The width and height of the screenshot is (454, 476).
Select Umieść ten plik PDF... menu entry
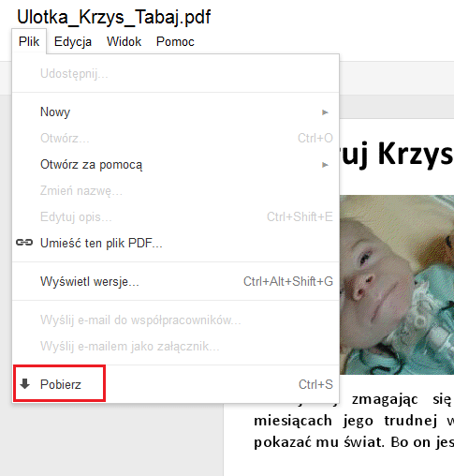click(x=175, y=243)
